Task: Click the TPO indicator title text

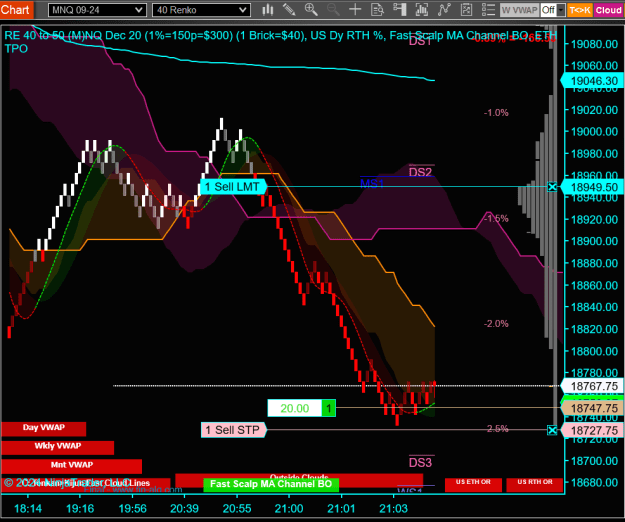Action: (16, 49)
